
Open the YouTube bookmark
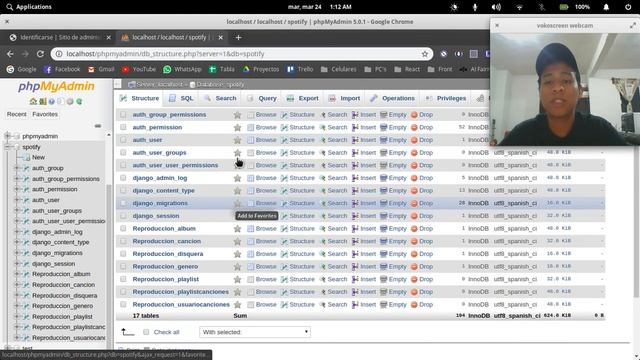coord(139,69)
